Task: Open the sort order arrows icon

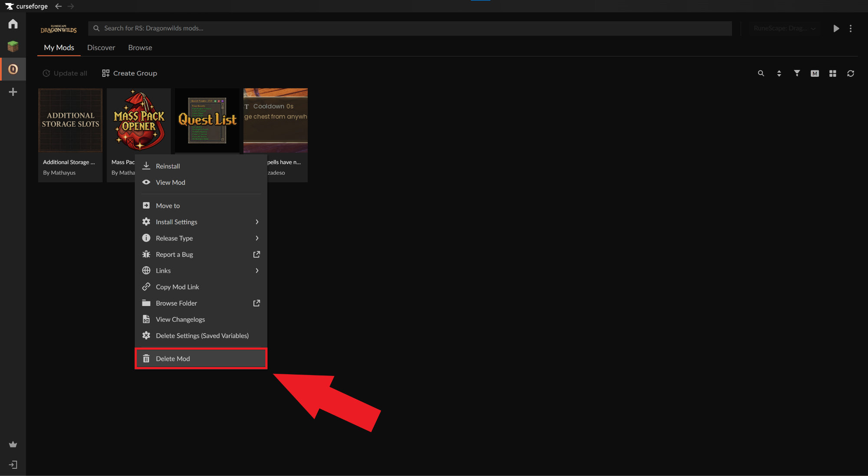Action: coord(779,73)
